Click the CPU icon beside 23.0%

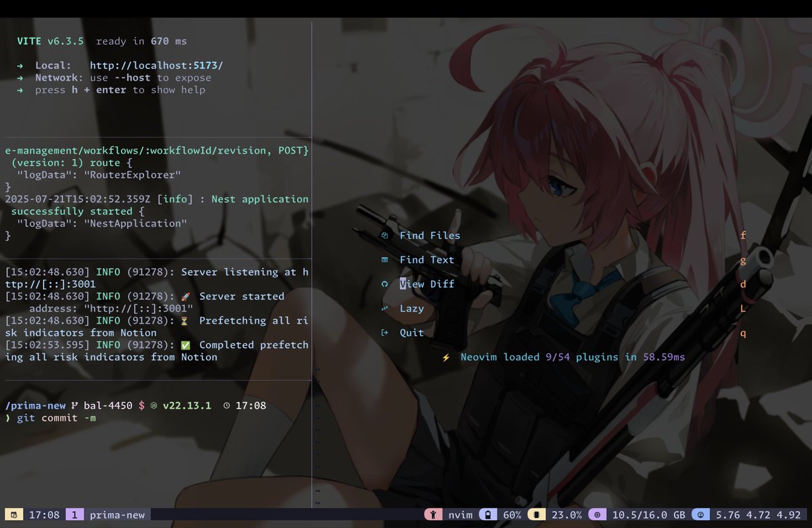[537, 515]
